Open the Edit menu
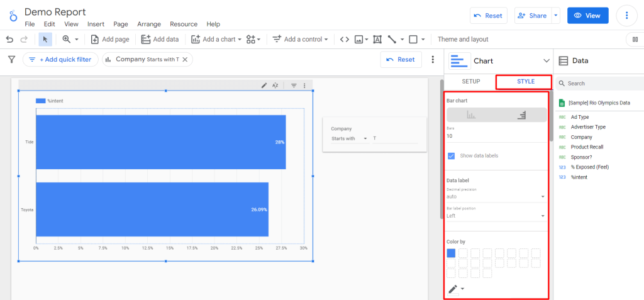The width and height of the screenshot is (644, 300). pyautogui.click(x=49, y=25)
